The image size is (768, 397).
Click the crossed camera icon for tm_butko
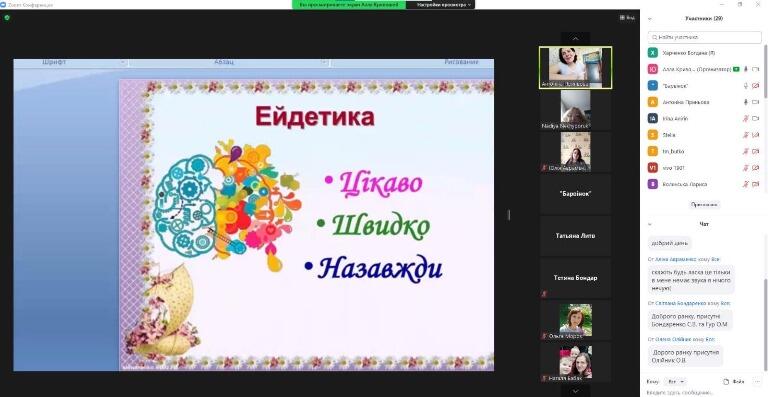coord(756,152)
